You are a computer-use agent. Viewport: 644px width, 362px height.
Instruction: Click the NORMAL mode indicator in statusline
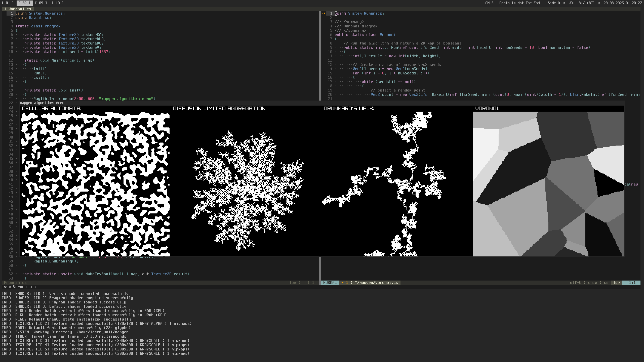(330, 283)
